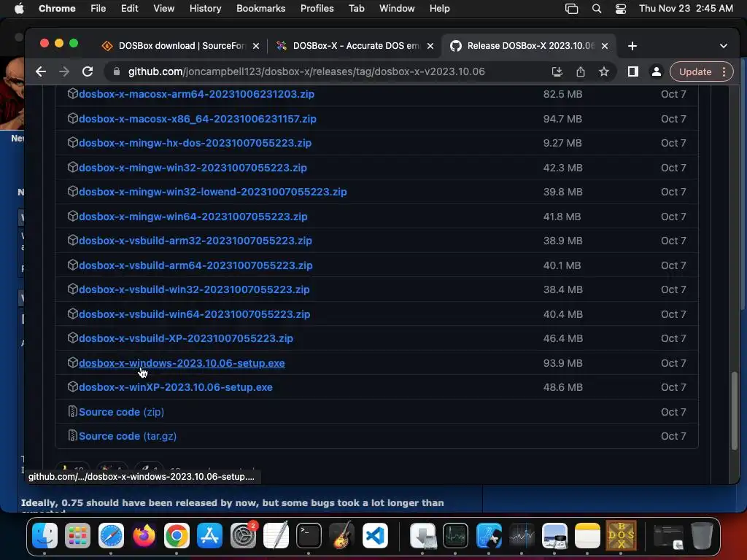Expand the tab search chevron

(723, 46)
